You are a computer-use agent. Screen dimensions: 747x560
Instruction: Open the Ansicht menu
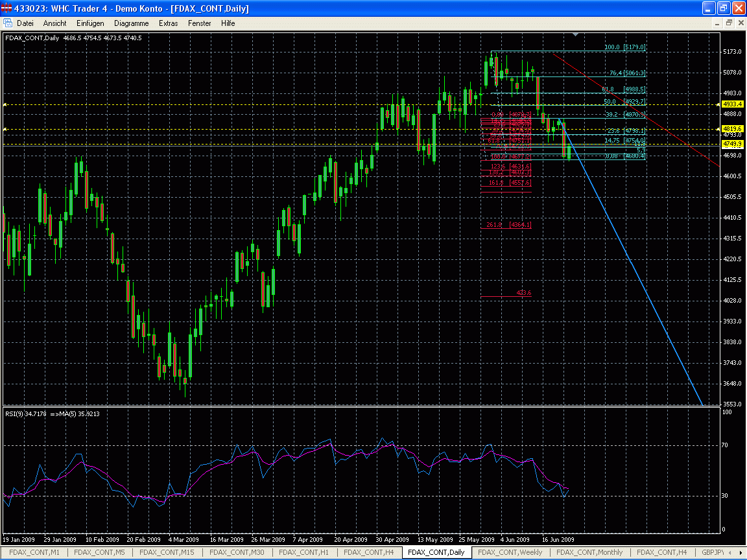[54, 23]
